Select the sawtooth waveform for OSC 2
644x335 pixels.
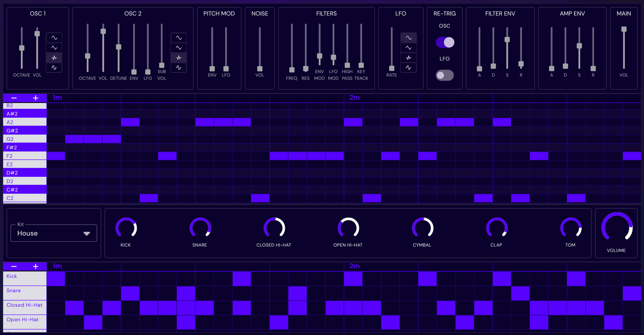click(179, 58)
